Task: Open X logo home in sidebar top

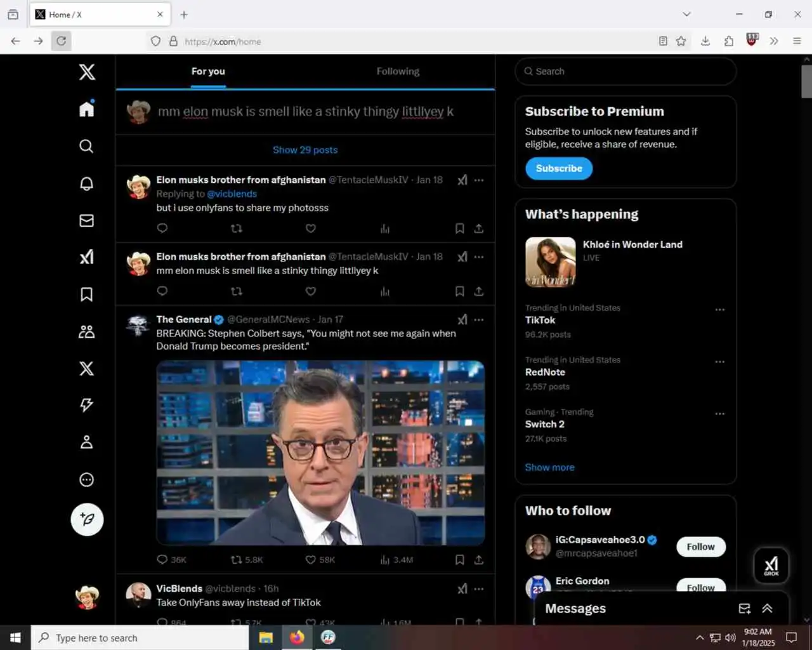Action: tap(87, 72)
